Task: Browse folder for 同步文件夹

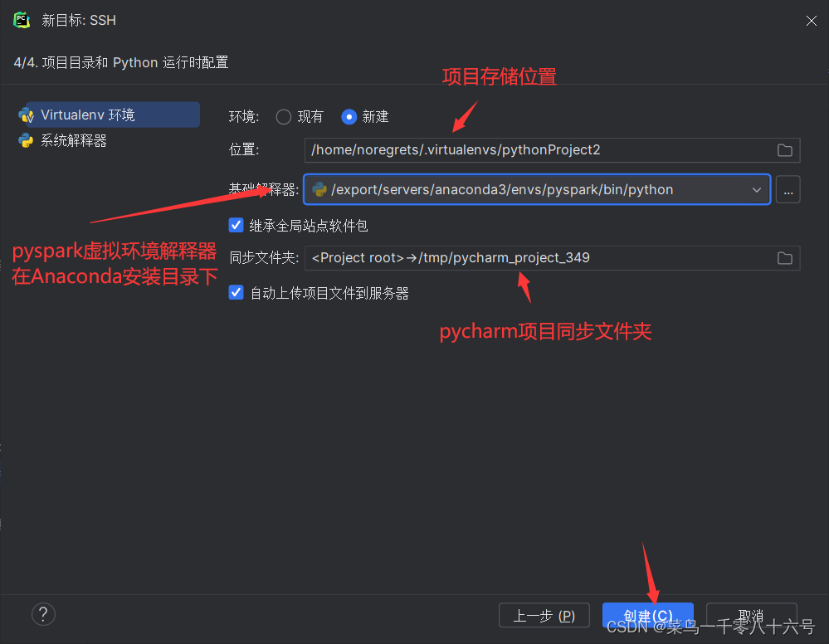Action: coord(784,258)
